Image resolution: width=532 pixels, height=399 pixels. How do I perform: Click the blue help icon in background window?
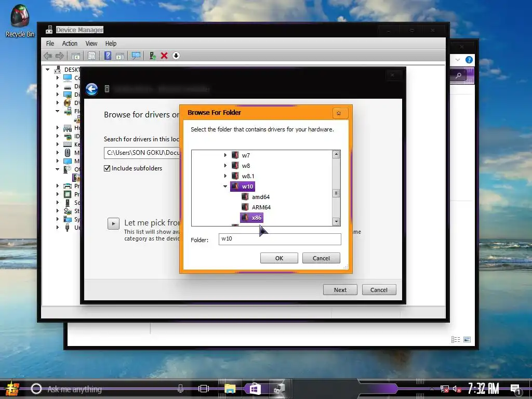coord(469,60)
